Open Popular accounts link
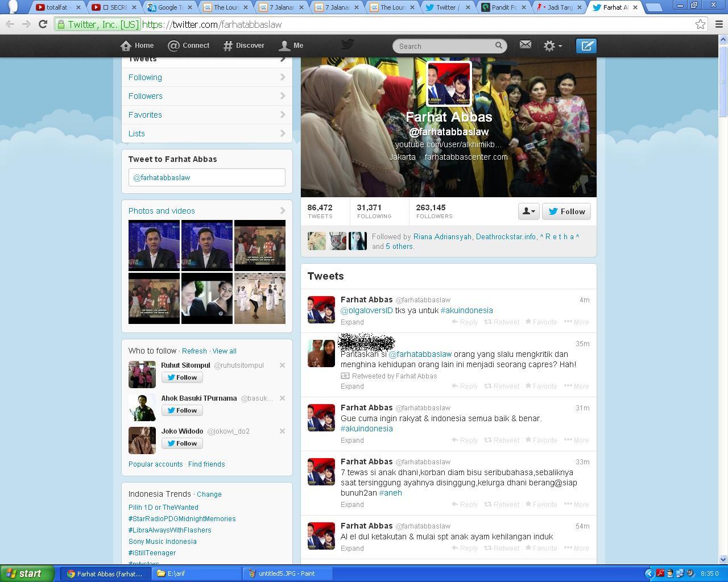728x582 pixels. tap(156, 464)
